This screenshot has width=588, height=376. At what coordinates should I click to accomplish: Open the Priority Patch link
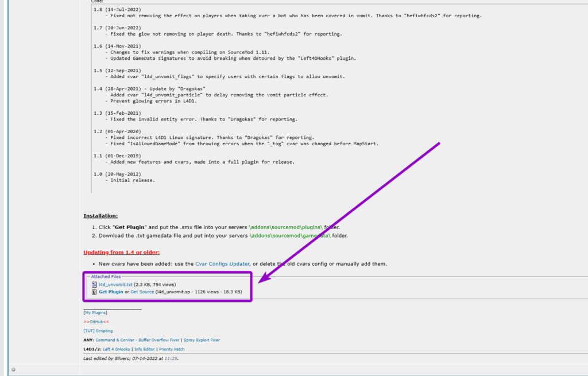pyautogui.click(x=172, y=349)
